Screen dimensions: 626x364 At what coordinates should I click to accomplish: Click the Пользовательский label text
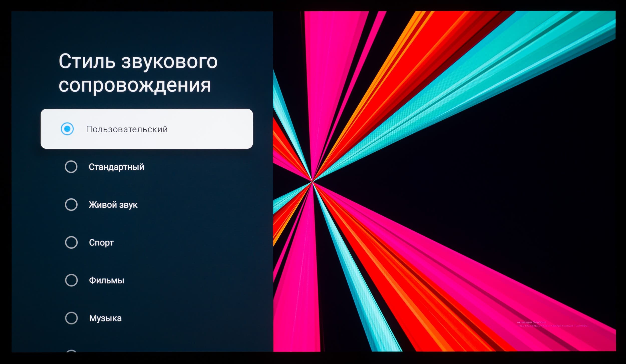tap(127, 129)
